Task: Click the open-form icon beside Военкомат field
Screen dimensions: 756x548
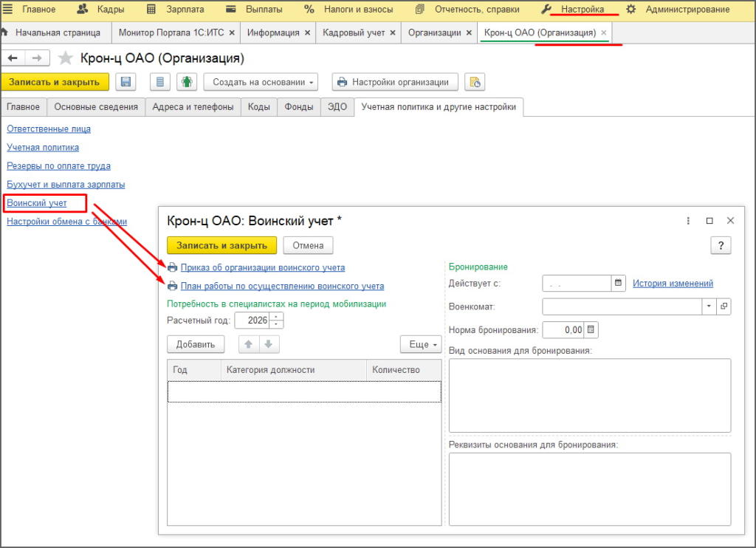Action: pos(724,306)
